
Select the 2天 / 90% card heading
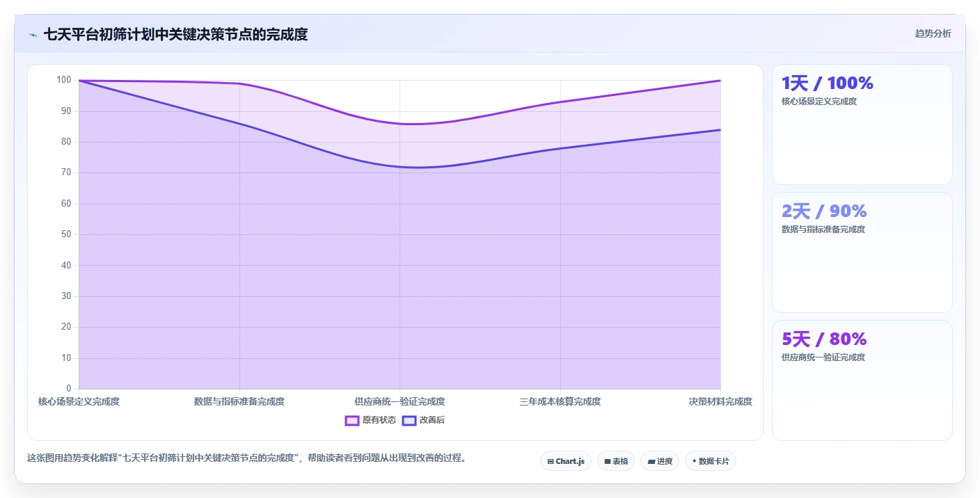click(824, 211)
